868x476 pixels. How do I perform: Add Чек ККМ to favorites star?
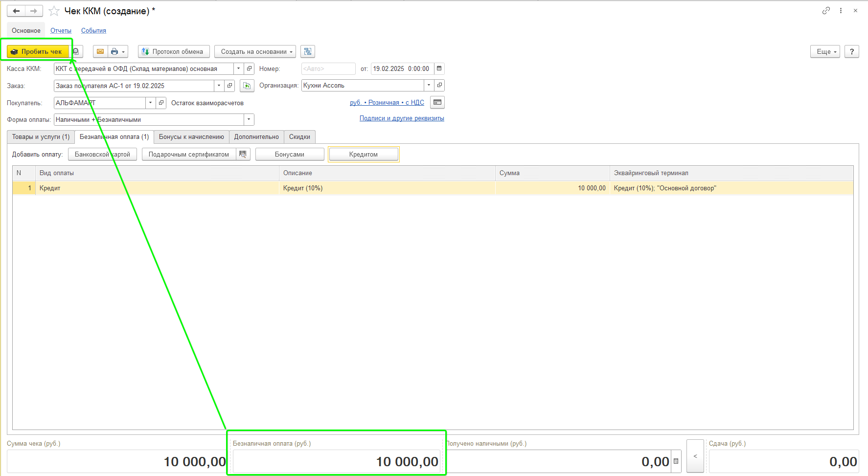coord(54,11)
